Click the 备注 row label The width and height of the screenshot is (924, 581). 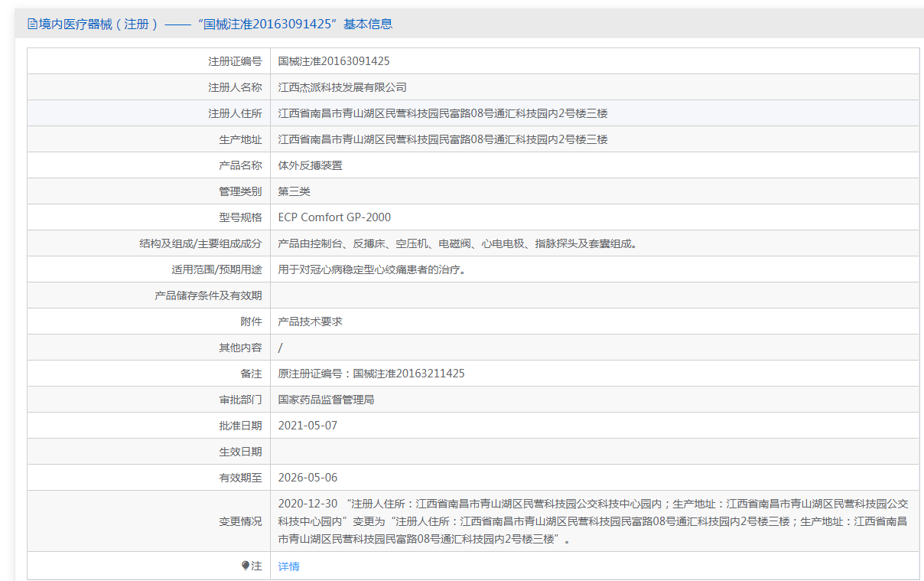coord(251,374)
